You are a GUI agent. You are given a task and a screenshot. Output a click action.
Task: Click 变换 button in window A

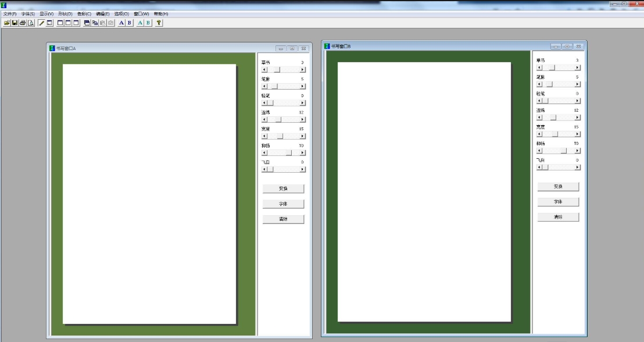[x=284, y=188]
